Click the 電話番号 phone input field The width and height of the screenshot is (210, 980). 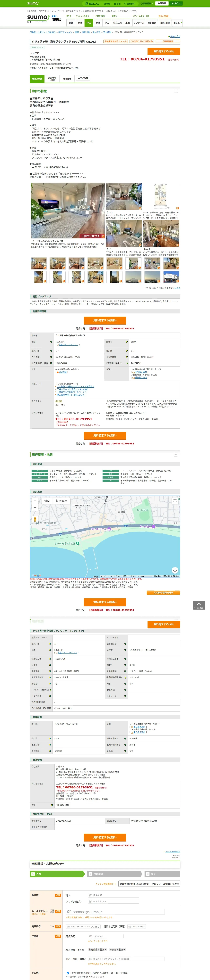click(x=83, y=926)
